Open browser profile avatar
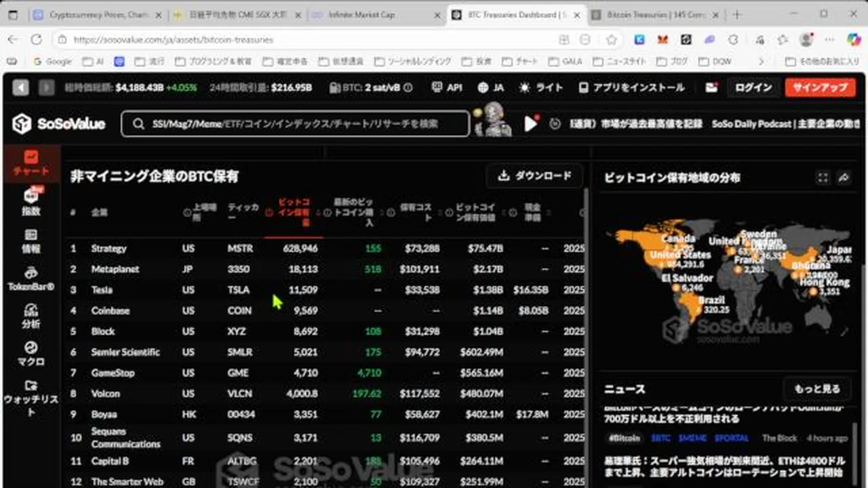 [x=806, y=40]
